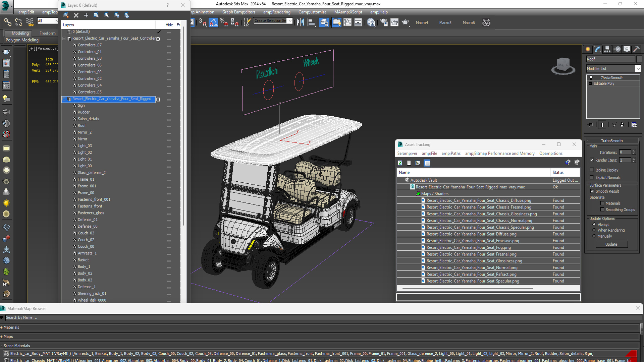Image resolution: width=644 pixels, height=362 pixels.
Task: Open the Utilities hammer panel tab
Action: [637, 49]
